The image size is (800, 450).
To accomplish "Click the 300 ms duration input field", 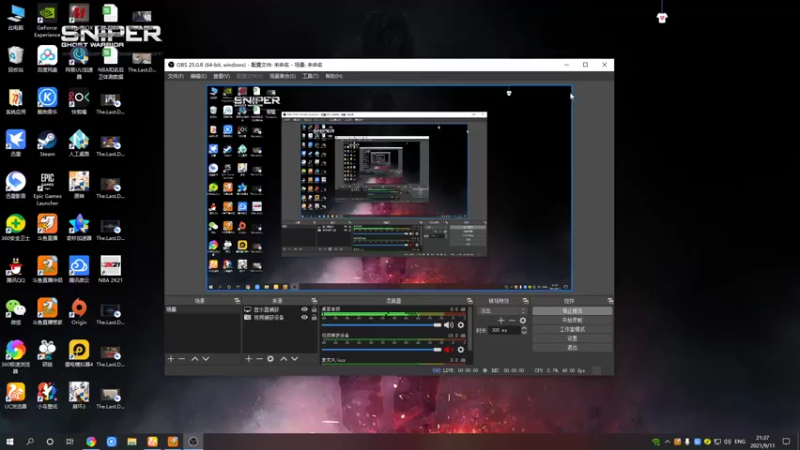I will (x=504, y=330).
